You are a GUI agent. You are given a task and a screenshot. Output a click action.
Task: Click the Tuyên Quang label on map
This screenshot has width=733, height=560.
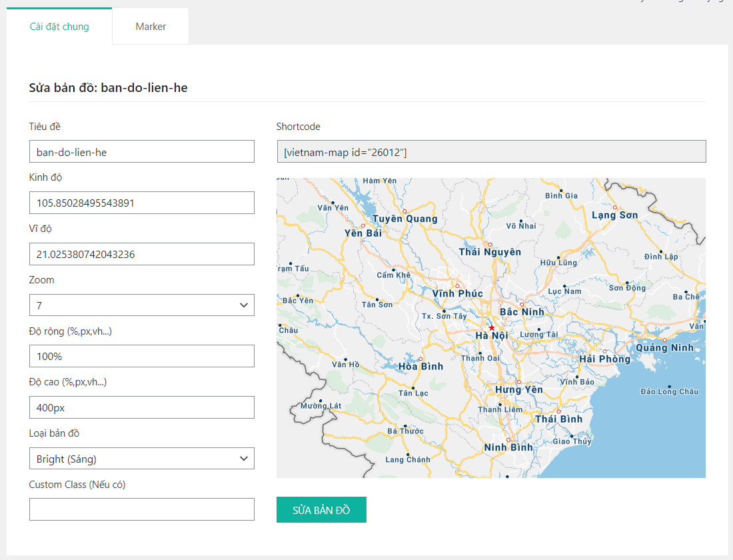click(x=405, y=219)
